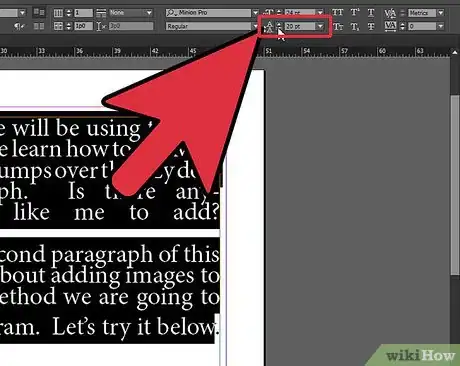The height and width of the screenshot is (366, 460).
Task: Click the line "bout adding images to"
Action: tap(109, 276)
